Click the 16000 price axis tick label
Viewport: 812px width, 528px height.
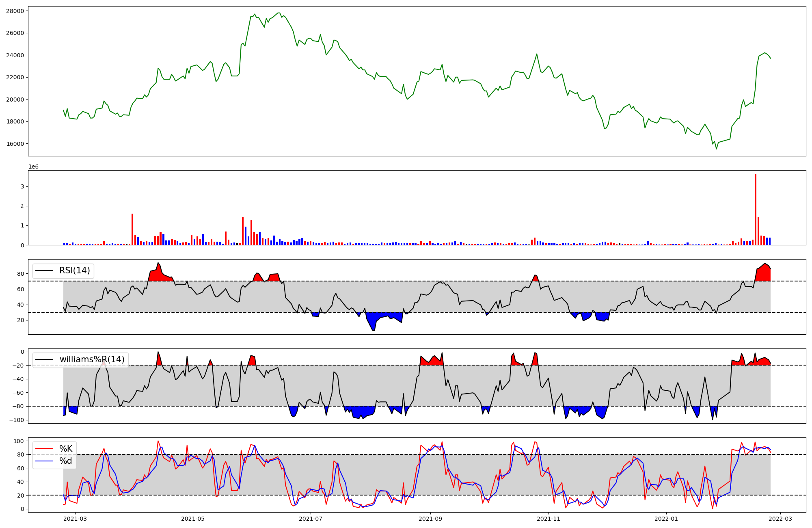[15, 144]
